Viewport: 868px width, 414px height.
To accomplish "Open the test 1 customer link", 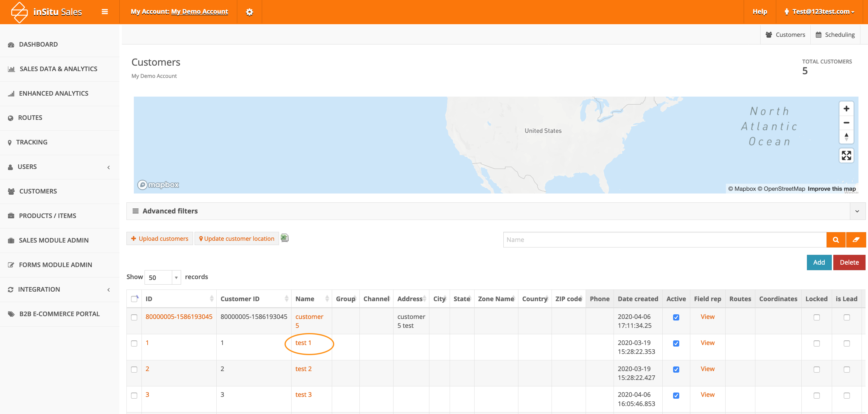I will [303, 343].
